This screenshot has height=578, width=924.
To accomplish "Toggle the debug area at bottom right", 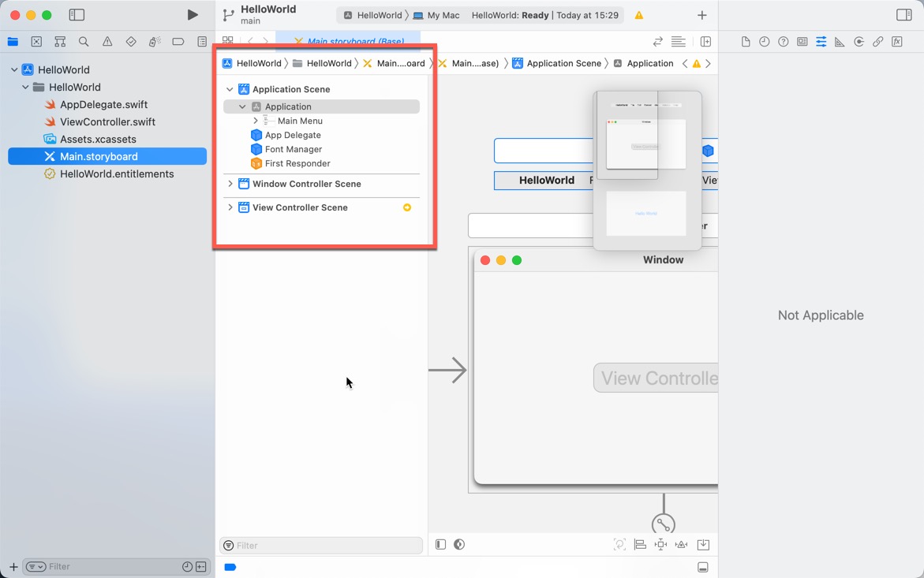I will (702, 567).
